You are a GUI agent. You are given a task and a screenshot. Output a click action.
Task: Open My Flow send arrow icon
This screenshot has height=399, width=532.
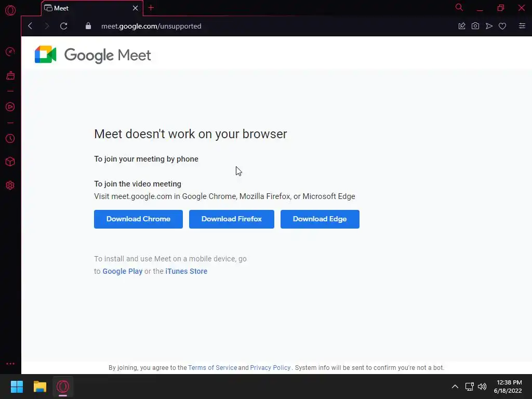point(489,26)
